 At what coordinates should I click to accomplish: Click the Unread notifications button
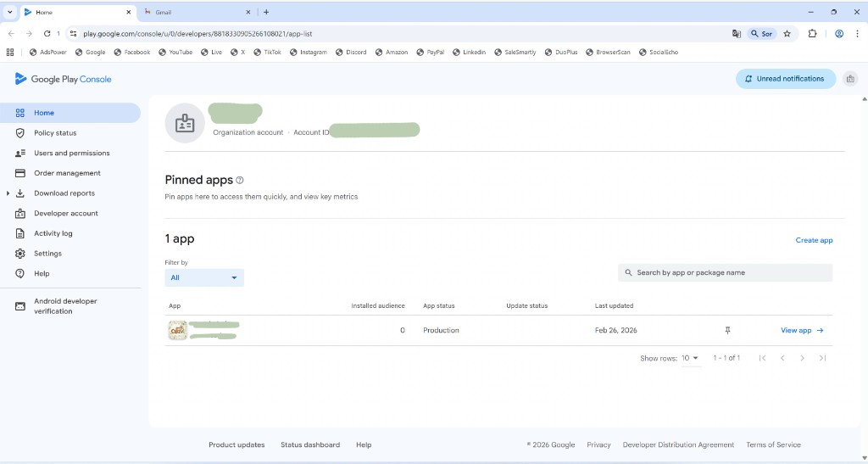pos(785,79)
